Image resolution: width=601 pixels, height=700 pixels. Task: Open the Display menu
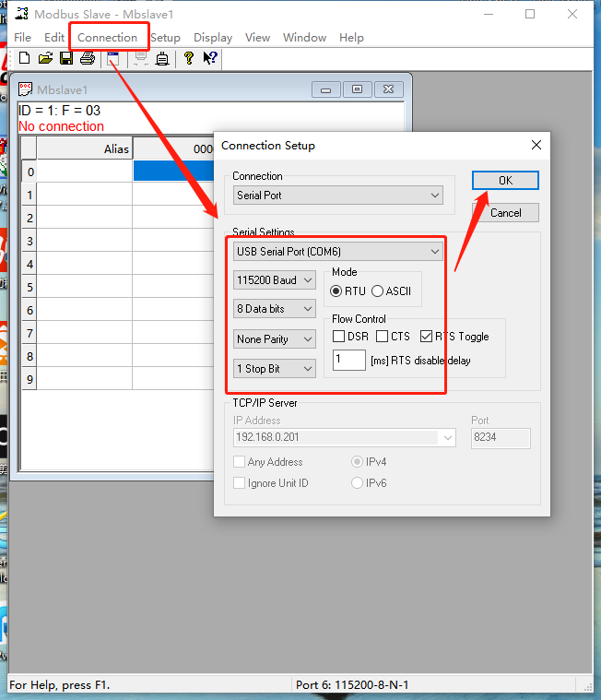[x=213, y=38]
